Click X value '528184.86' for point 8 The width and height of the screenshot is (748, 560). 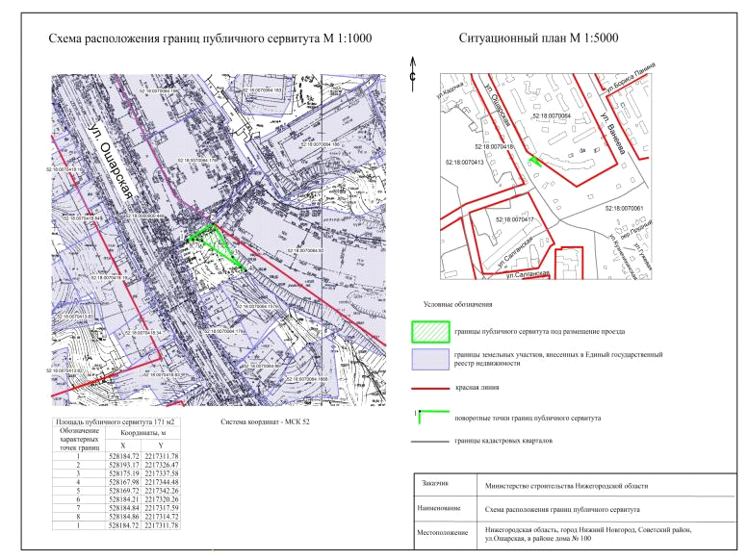(x=123, y=517)
